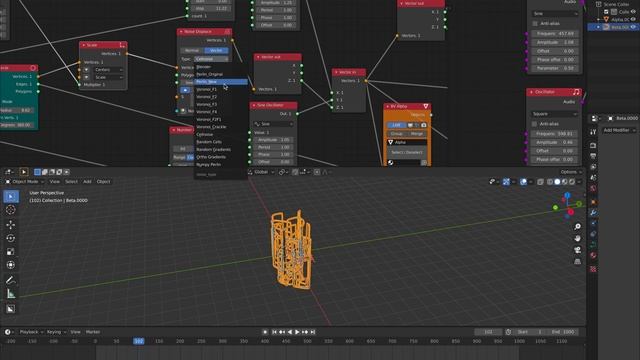Open the Object Mode dropdown

point(24,182)
